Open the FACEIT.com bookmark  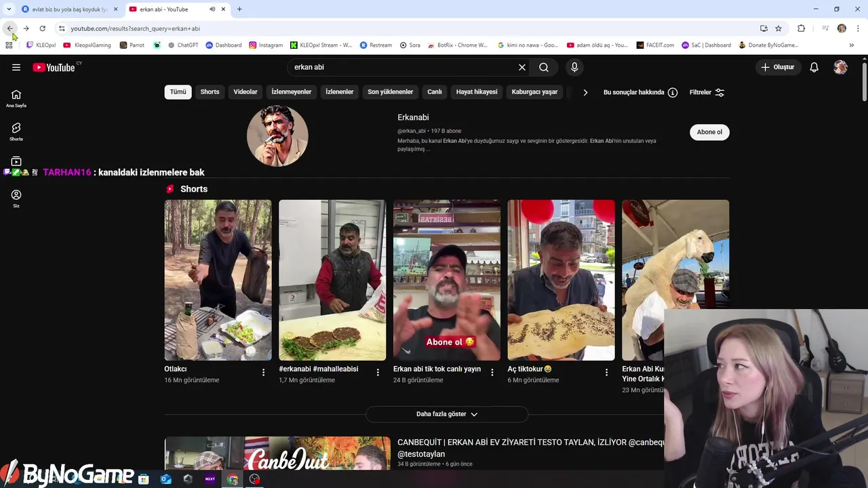tap(655, 45)
